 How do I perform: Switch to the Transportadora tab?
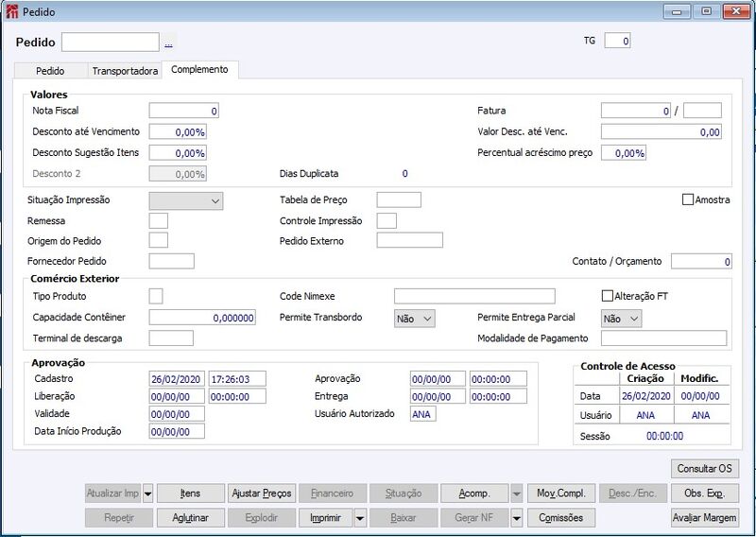point(125,71)
